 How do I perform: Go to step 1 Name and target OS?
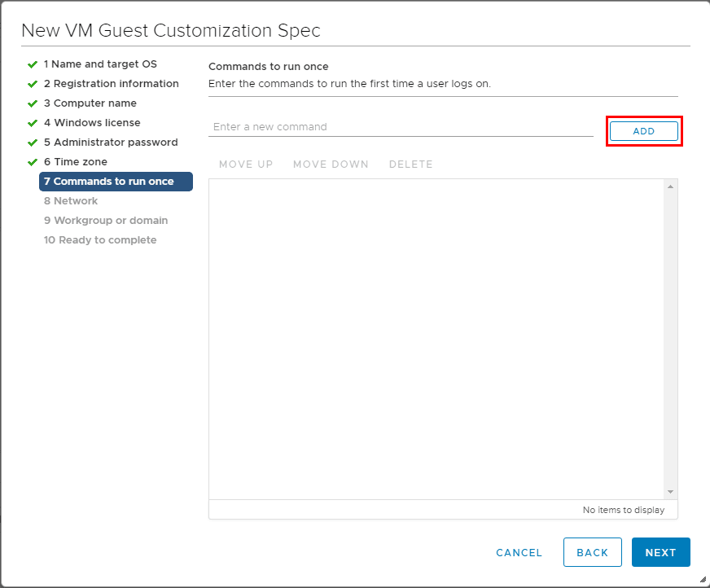point(100,64)
